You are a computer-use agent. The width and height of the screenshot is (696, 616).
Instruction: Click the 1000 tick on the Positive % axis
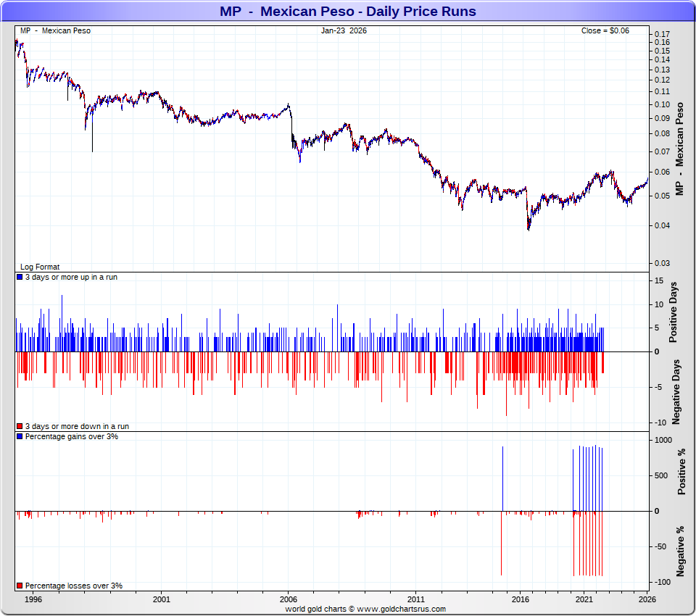pyautogui.click(x=663, y=440)
